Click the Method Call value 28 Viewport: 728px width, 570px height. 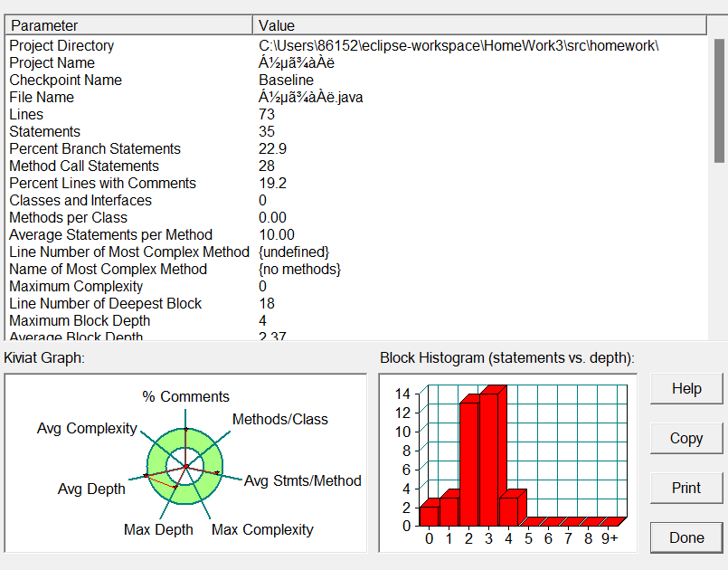click(267, 166)
